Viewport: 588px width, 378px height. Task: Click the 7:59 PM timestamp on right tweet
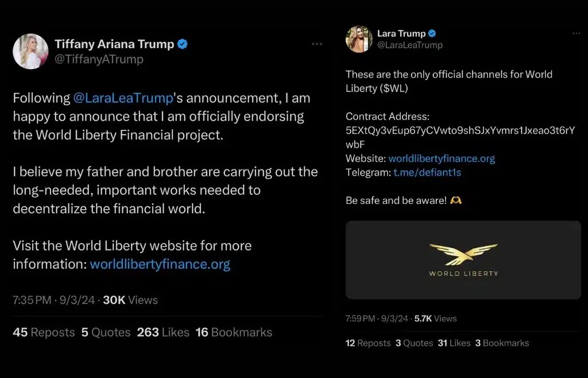361,318
